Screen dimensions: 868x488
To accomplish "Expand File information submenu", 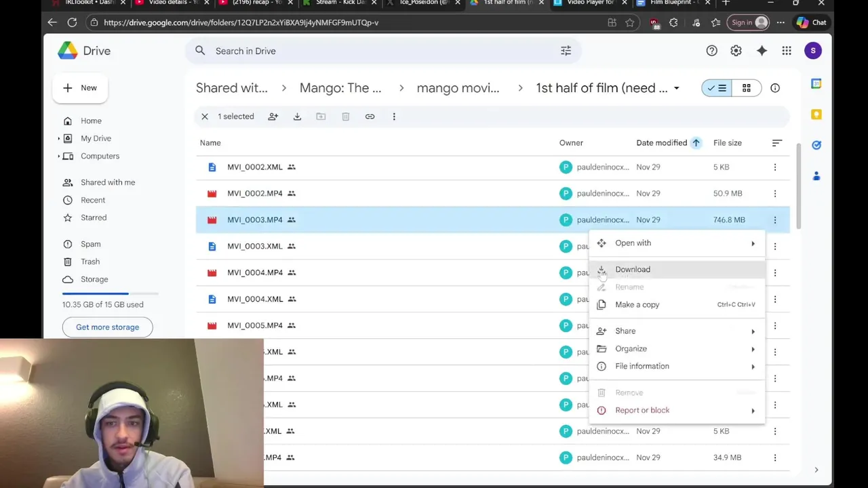I will click(753, 367).
